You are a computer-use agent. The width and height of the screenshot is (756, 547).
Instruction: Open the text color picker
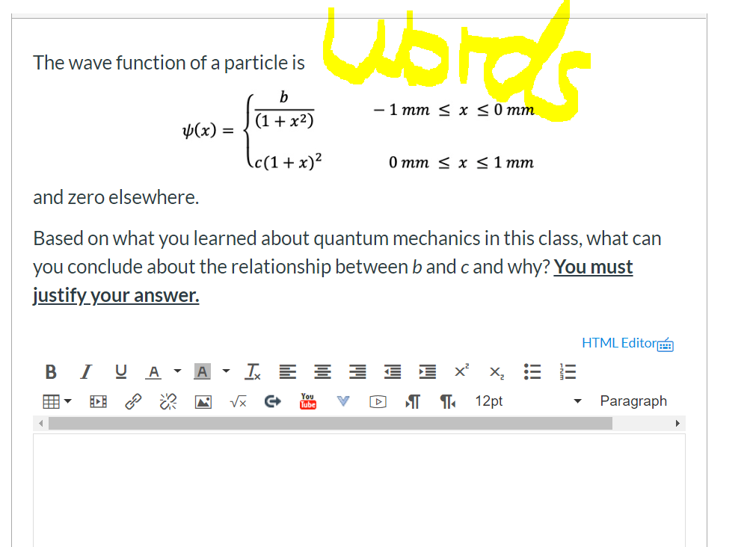153,371
